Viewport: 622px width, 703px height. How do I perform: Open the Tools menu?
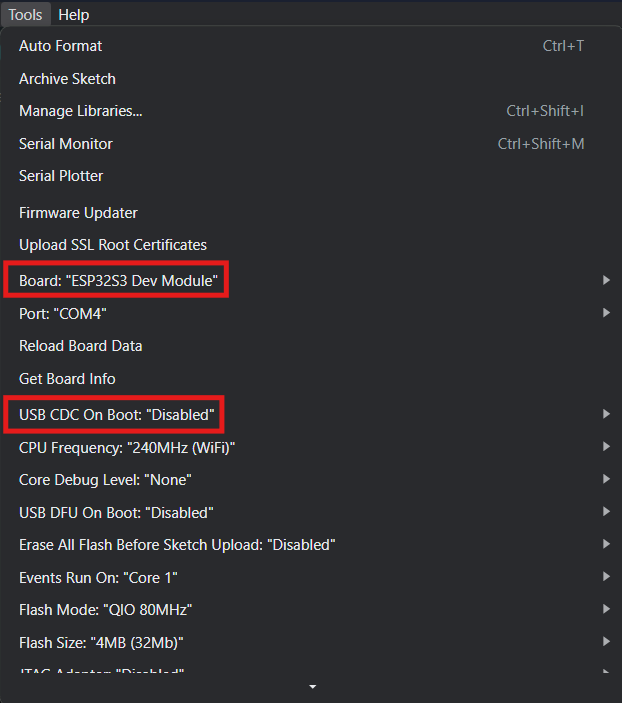pos(25,14)
